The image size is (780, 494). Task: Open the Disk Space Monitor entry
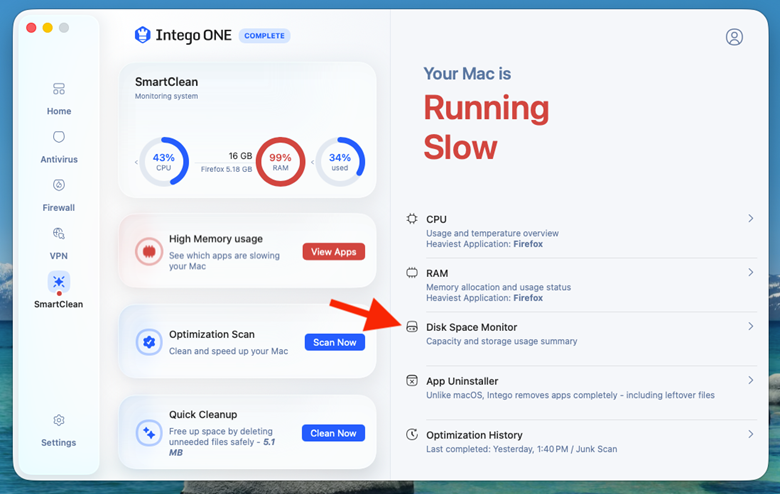(x=581, y=334)
